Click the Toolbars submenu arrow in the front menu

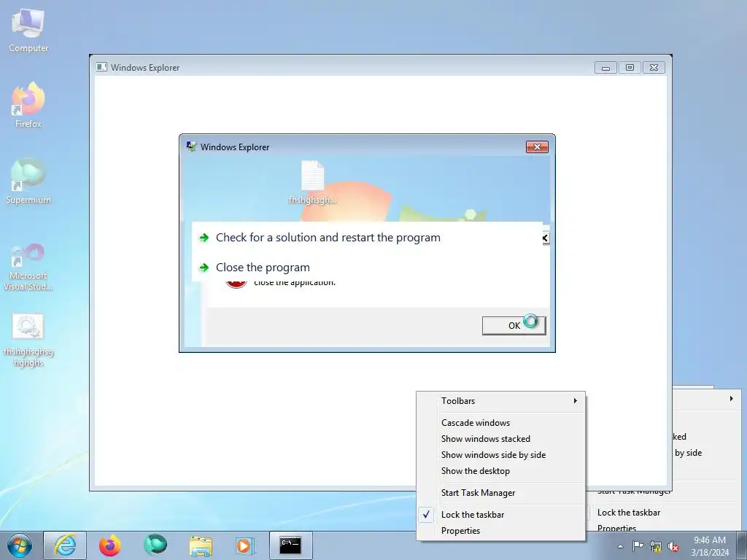point(576,401)
